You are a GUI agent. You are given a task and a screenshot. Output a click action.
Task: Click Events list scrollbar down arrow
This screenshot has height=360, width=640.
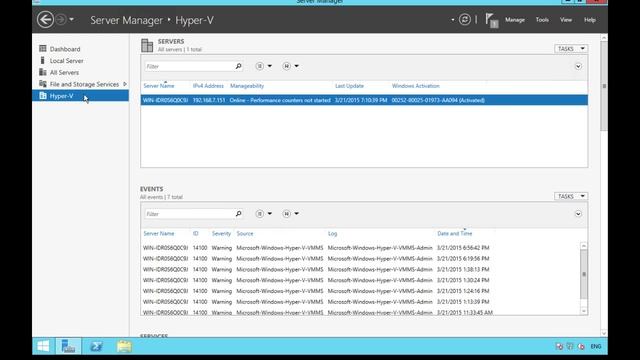[x=584, y=311]
